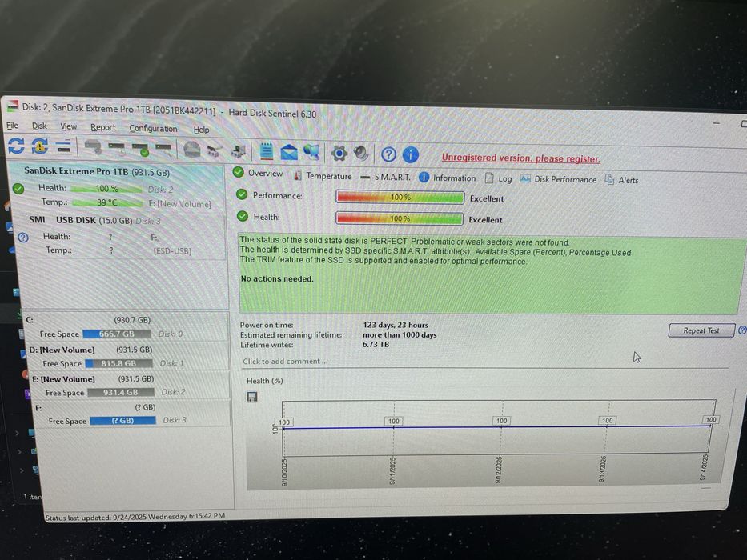Image resolution: width=747 pixels, height=560 pixels.
Task: Select SMI USB DISK (15.0 GB) entry
Action: [x=120, y=235]
